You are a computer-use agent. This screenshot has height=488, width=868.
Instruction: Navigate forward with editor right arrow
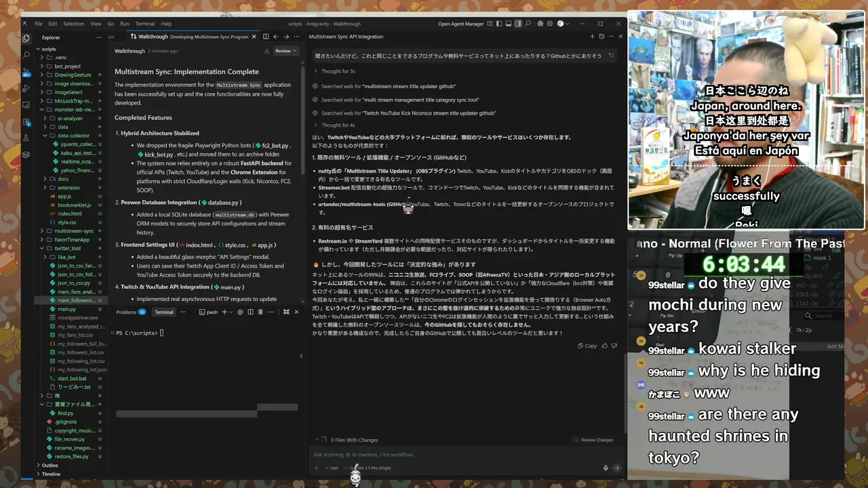click(x=285, y=37)
